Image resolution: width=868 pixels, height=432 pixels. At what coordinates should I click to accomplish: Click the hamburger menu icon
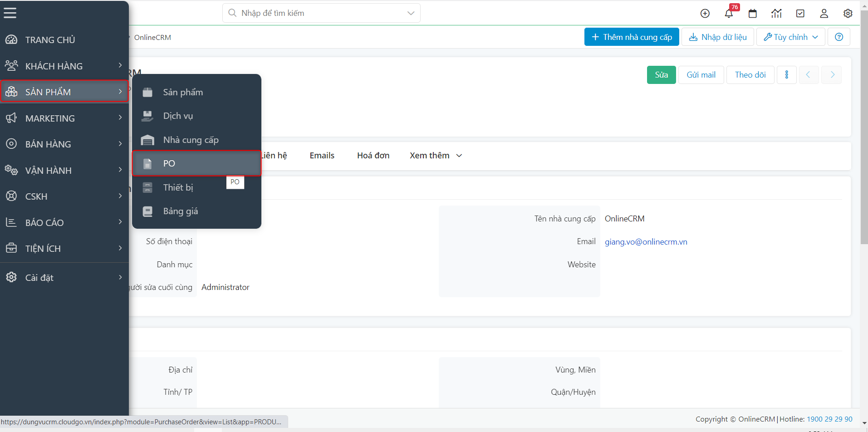click(x=10, y=13)
